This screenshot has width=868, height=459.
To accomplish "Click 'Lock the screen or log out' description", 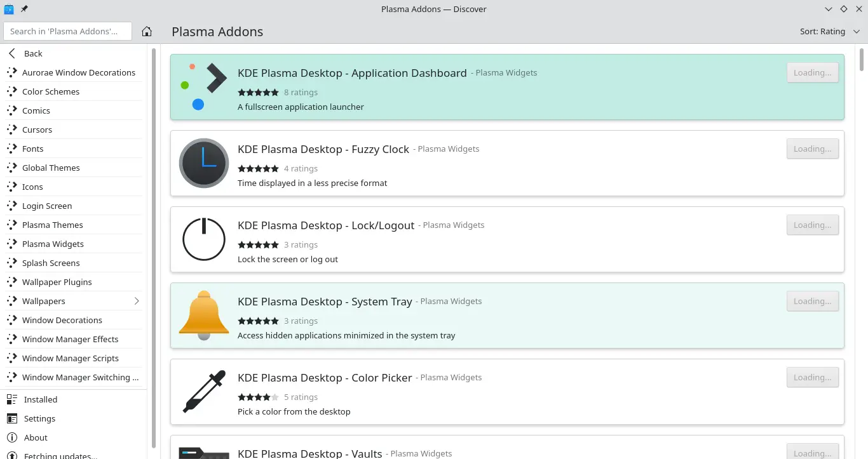I will [x=288, y=259].
